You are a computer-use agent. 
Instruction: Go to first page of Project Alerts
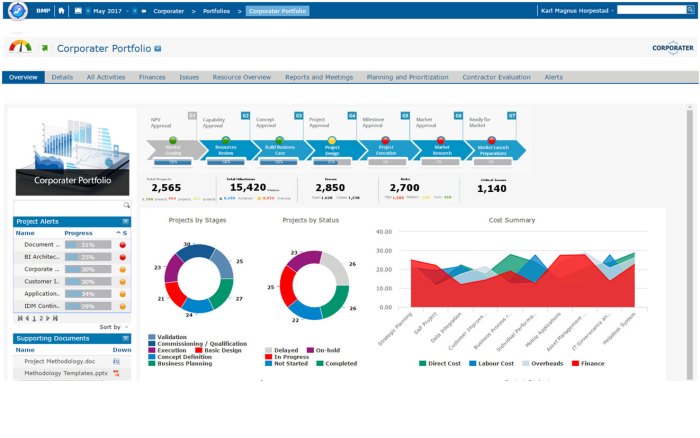point(19,317)
